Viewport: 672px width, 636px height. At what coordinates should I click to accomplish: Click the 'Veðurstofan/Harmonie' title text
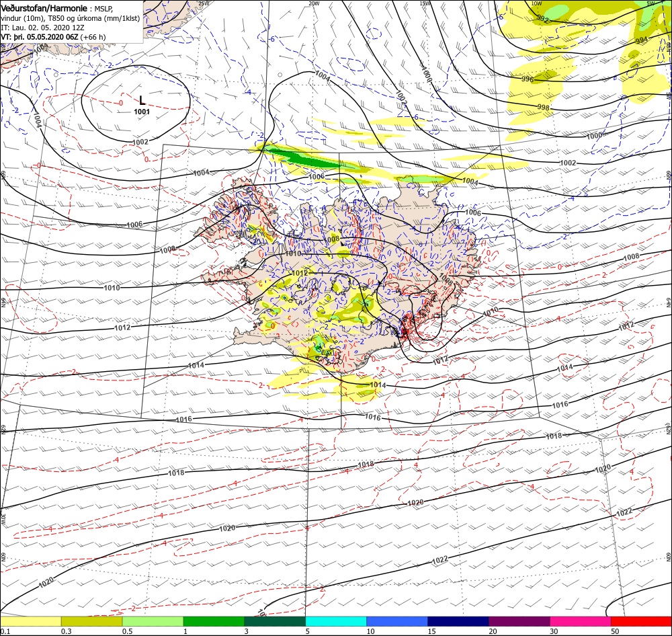(44, 8)
